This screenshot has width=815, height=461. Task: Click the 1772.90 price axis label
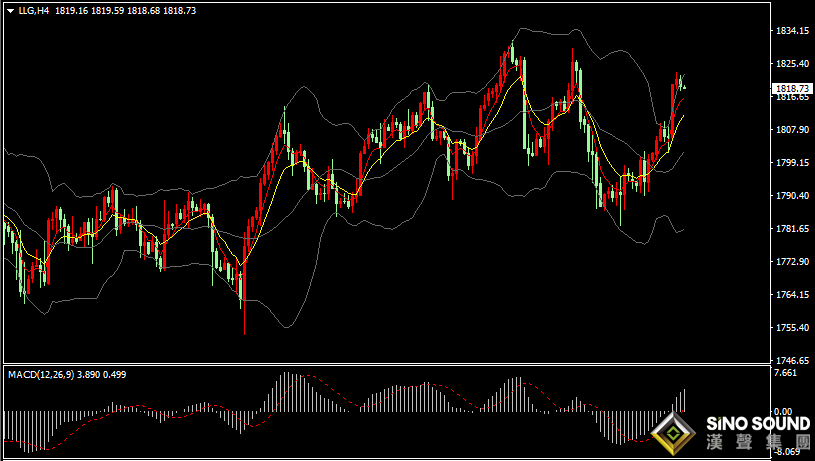pyautogui.click(x=793, y=261)
